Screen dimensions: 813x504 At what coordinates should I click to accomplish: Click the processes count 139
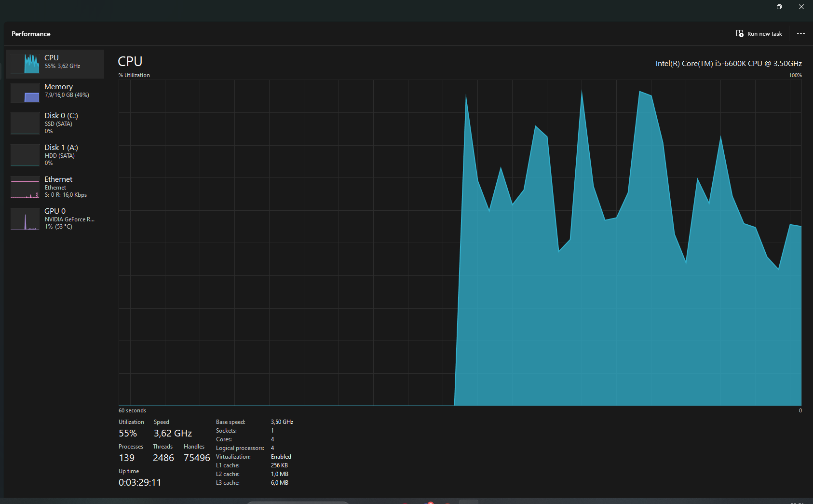click(126, 458)
